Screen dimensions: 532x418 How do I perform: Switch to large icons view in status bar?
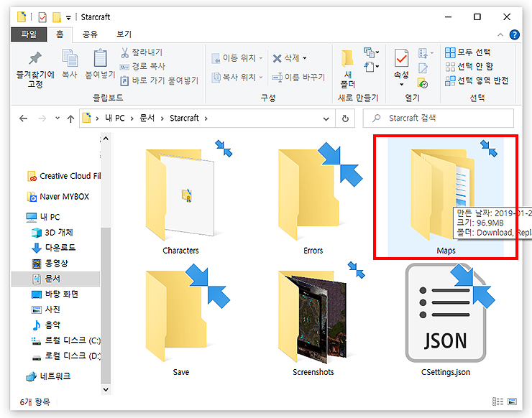coord(512,401)
